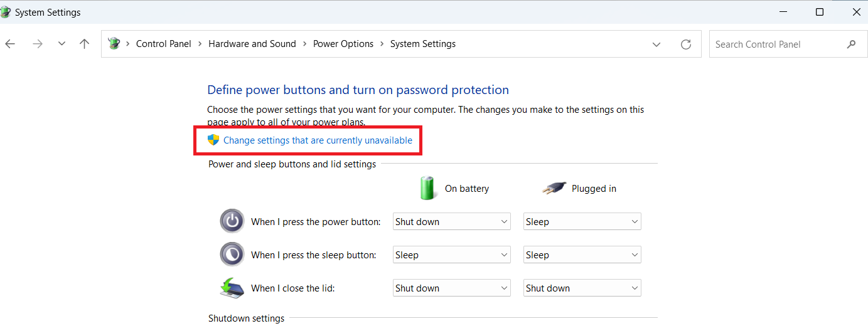Viewport: 868px width, 331px height.
Task: Open power button On battery dropdown
Action: click(451, 222)
